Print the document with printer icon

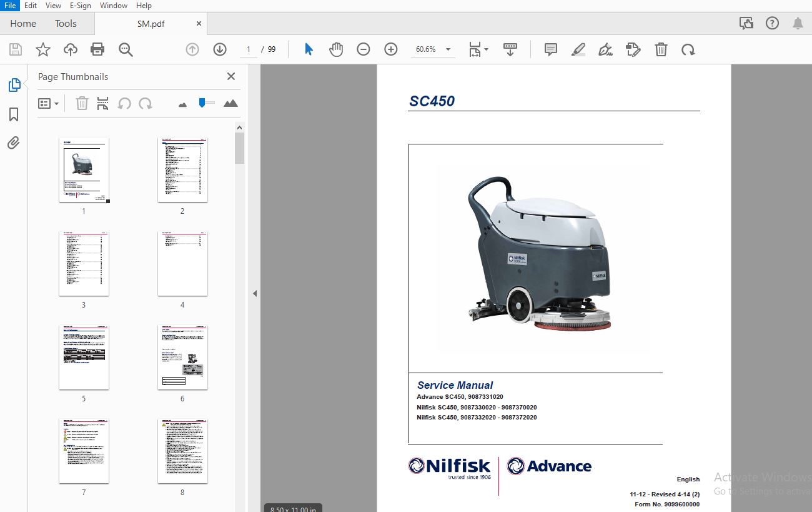click(97, 49)
